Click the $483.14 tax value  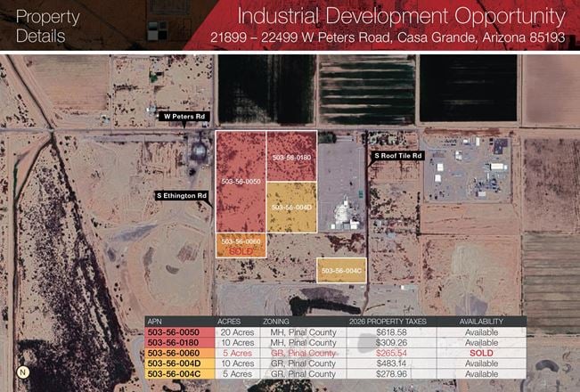(x=391, y=363)
